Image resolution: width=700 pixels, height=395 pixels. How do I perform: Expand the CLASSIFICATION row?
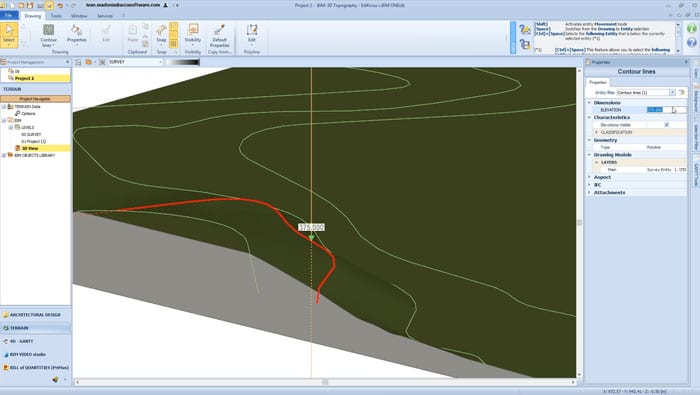[596, 133]
